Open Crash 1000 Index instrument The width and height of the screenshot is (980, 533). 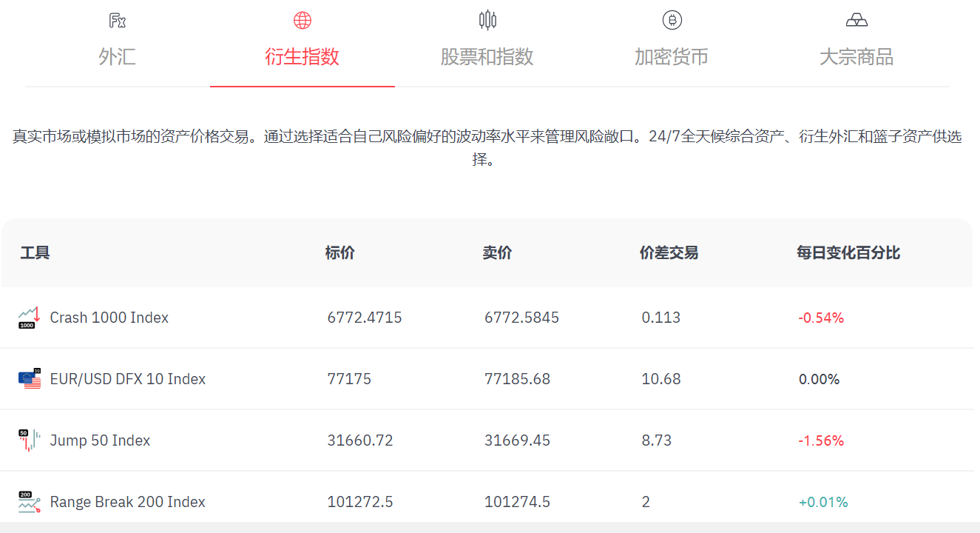(109, 318)
